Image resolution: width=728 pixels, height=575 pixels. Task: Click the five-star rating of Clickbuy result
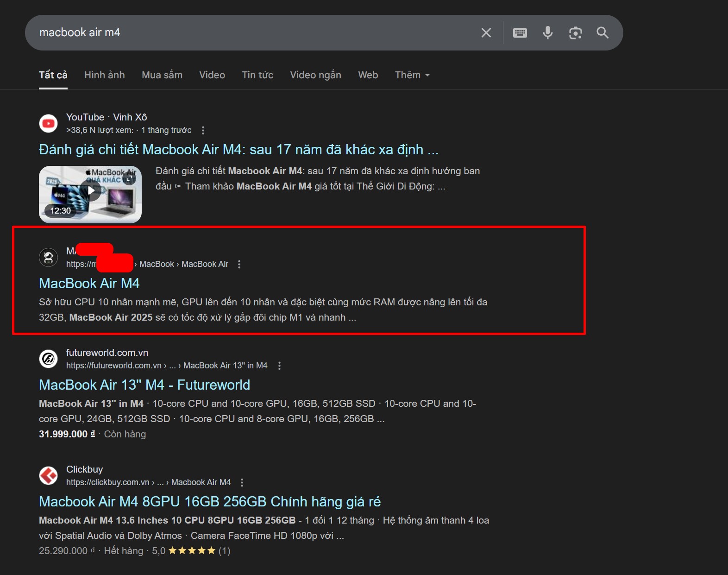tap(192, 550)
